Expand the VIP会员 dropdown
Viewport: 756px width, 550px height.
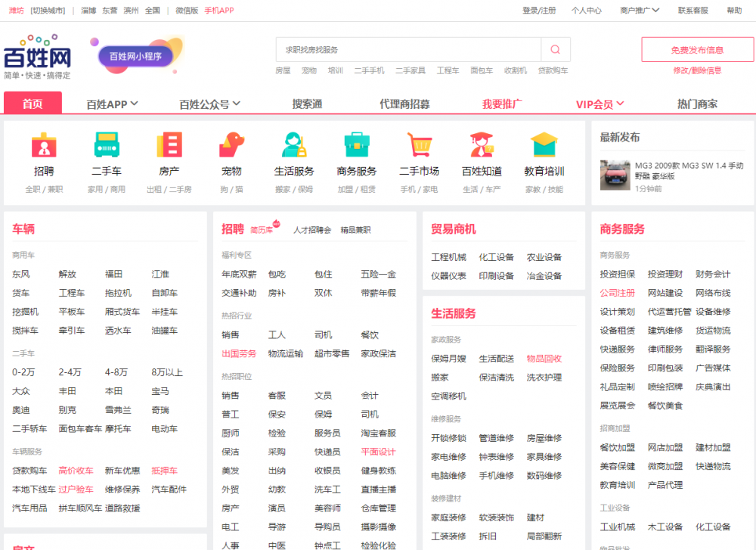[600, 104]
